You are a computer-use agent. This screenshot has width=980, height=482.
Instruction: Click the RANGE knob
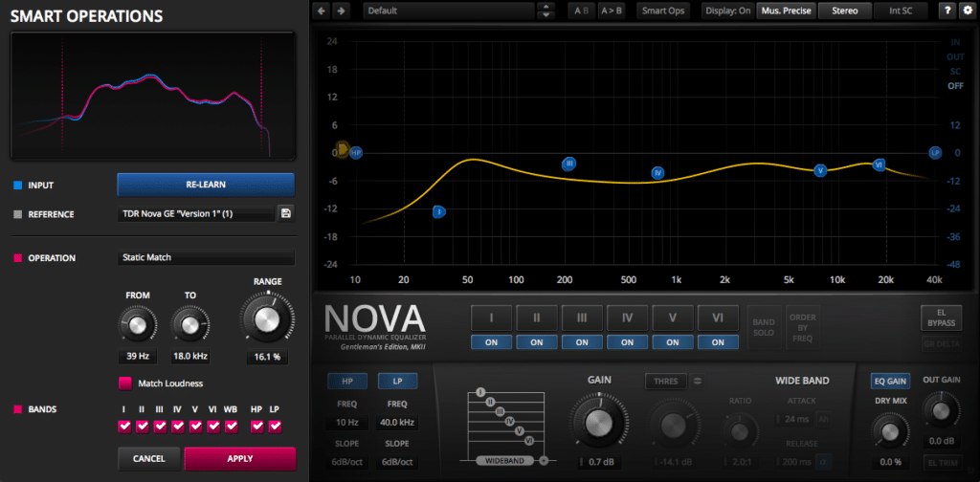(268, 319)
